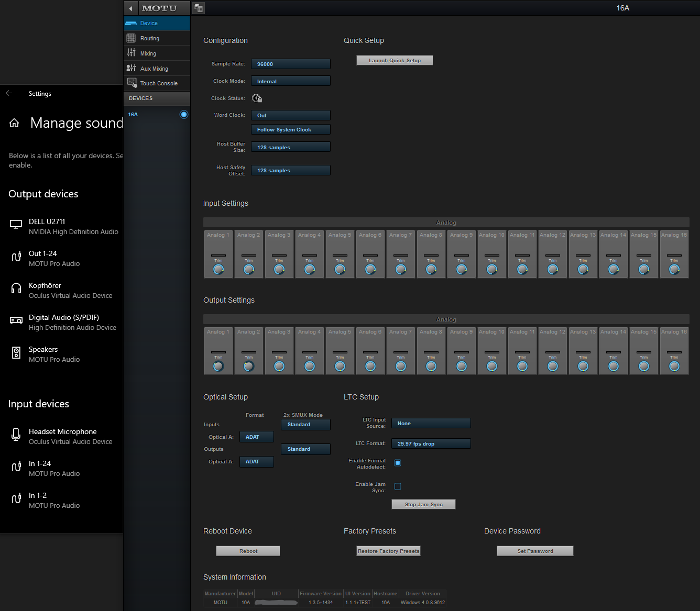Click the In 1-2 device icon
The image size is (700, 611).
(16, 498)
